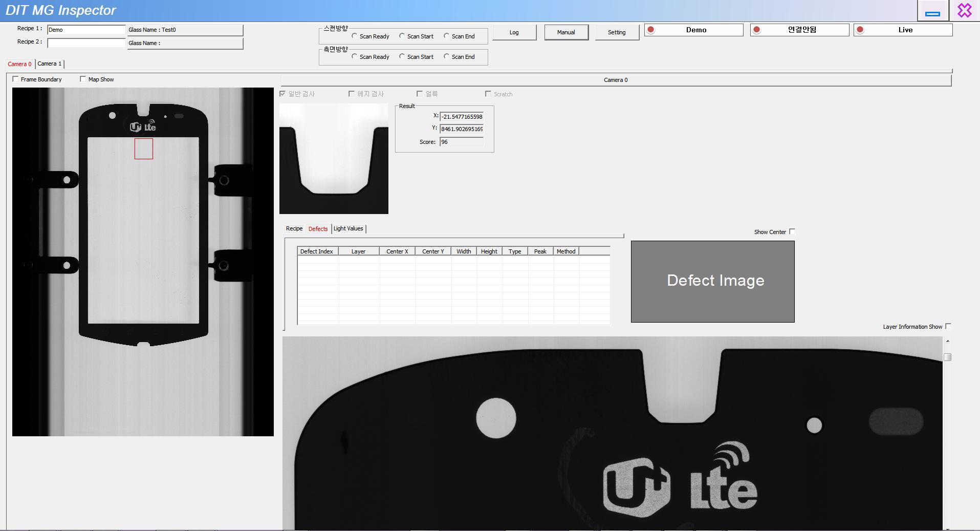
Task: Click the Center Y column header
Action: coord(433,251)
